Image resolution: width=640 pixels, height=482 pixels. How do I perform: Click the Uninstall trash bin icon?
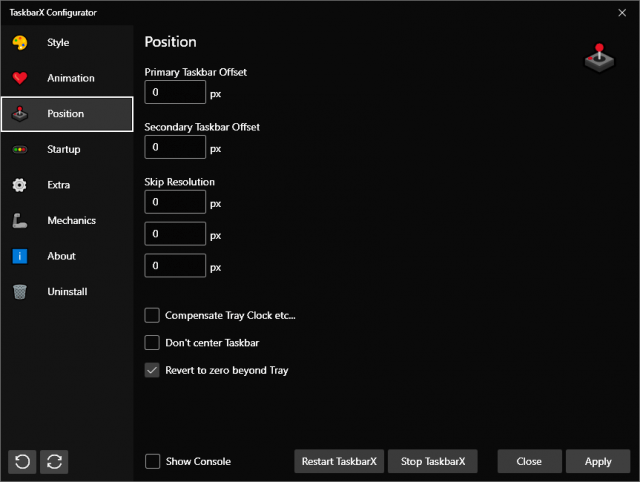tap(19, 292)
